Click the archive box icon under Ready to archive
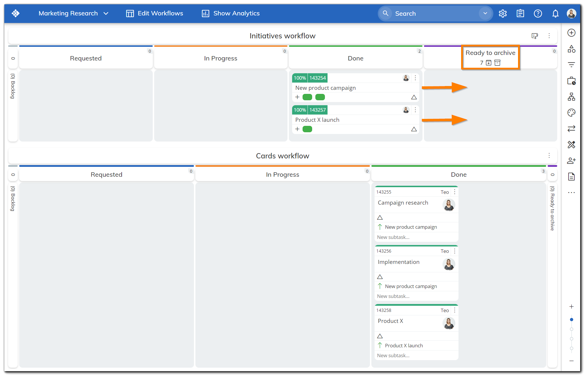 tap(497, 63)
